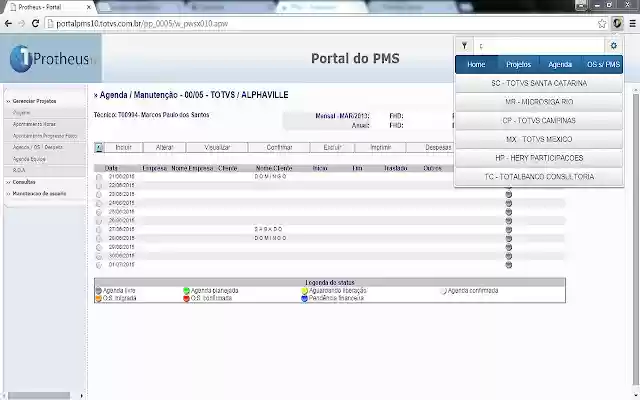
Task: Click the Visualizar button
Action: pyautogui.click(x=217, y=147)
